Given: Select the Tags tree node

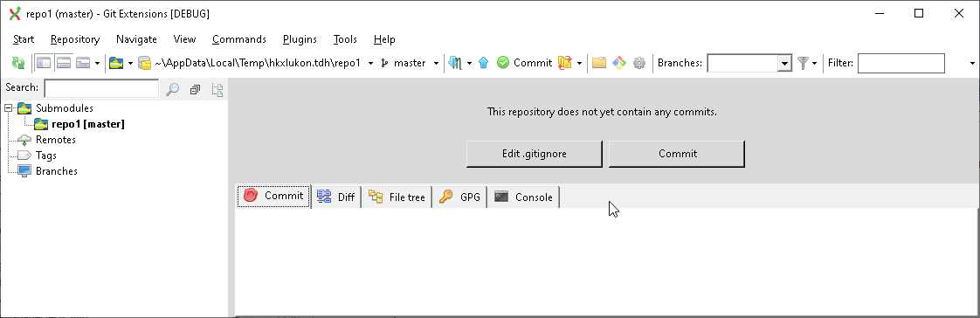Looking at the screenshot, I should tap(45, 155).
